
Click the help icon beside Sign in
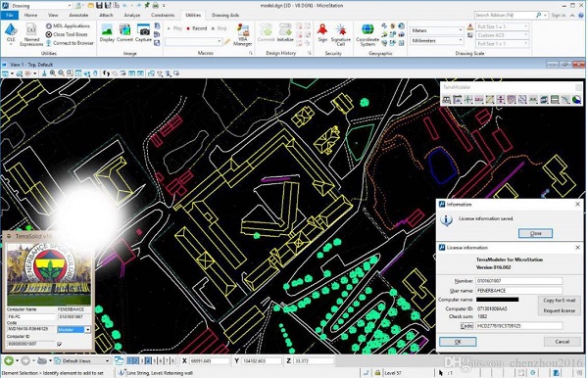coord(581,16)
